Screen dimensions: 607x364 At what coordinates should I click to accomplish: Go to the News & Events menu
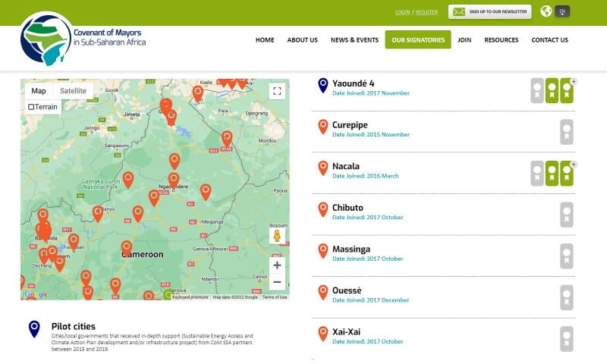[354, 40]
